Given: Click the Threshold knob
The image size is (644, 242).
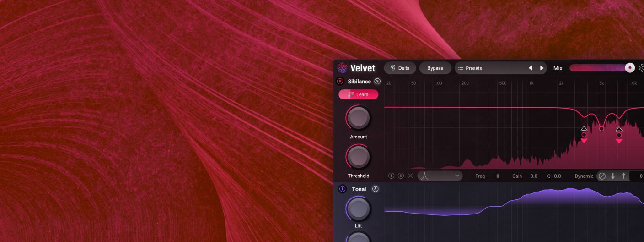Looking at the screenshot, I should (359, 157).
